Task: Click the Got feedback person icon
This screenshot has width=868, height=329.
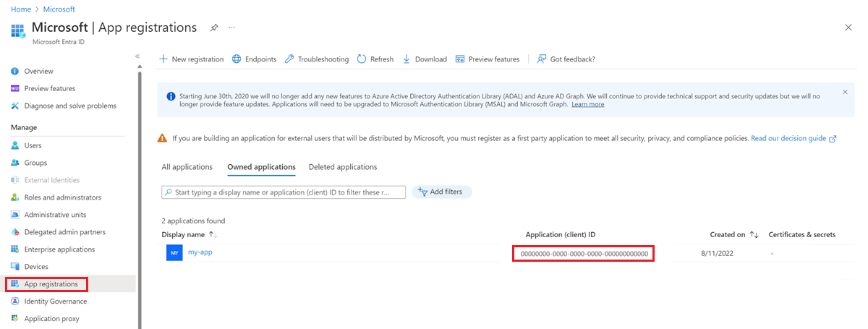Action: pyautogui.click(x=542, y=59)
